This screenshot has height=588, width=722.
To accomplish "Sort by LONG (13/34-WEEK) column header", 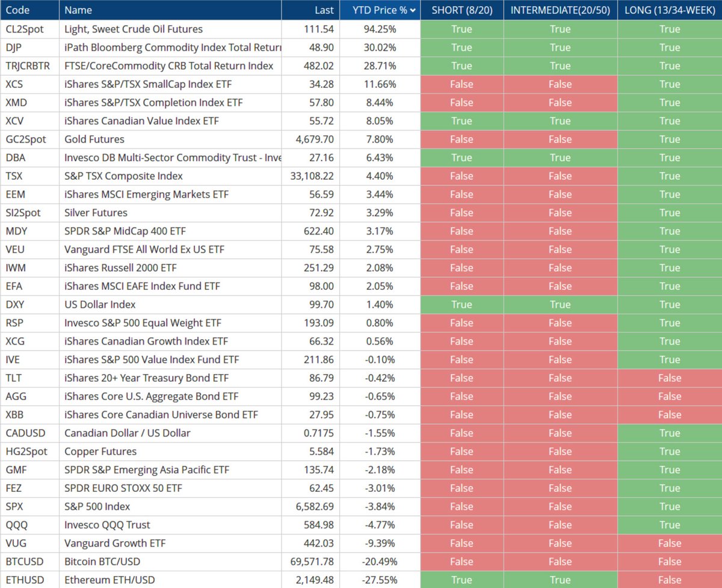I will 670,10.
